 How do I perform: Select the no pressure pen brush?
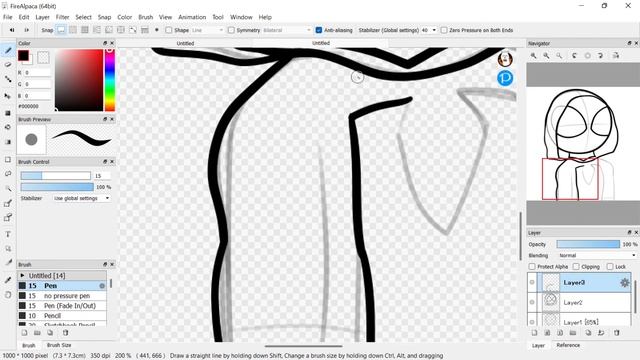click(62, 296)
